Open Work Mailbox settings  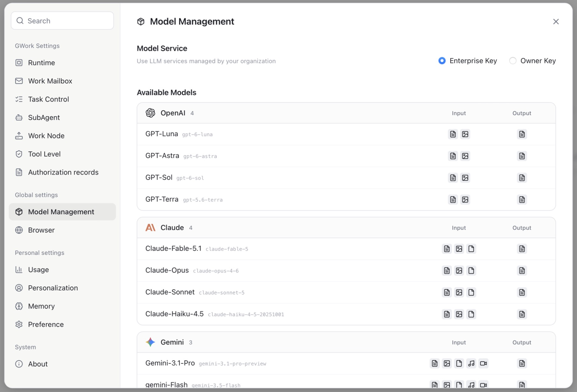(62, 81)
